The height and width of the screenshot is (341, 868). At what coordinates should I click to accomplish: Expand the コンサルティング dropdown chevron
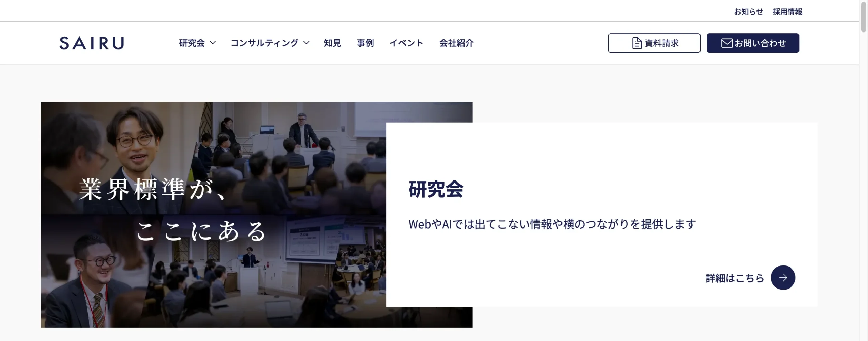click(x=306, y=43)
